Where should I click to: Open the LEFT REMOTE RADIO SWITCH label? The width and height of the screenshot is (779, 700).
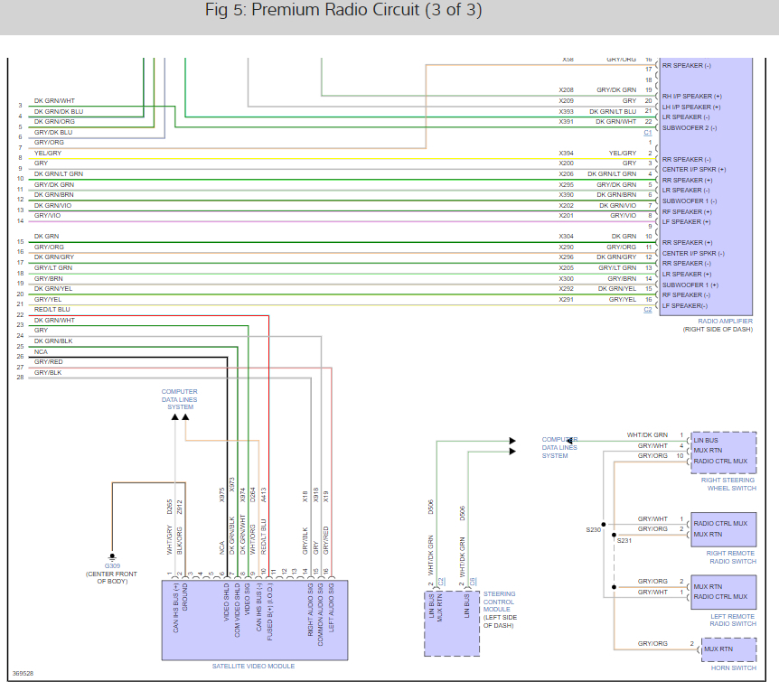tap(733, 621)
